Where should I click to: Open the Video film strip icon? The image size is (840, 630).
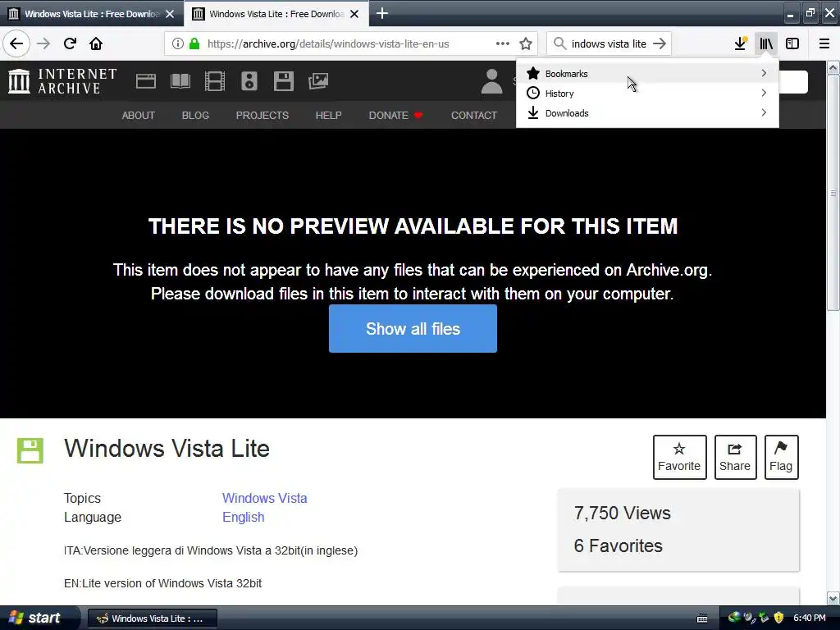[215, 81]
